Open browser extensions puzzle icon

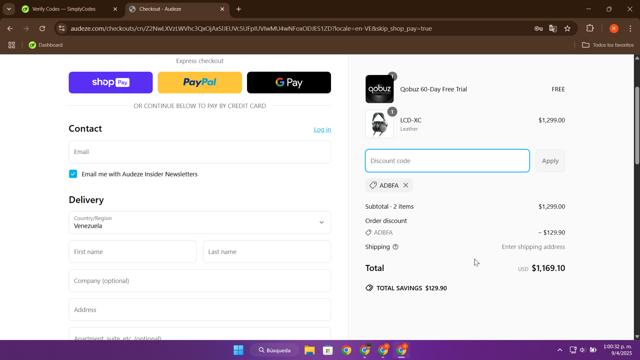pos(590,29)
